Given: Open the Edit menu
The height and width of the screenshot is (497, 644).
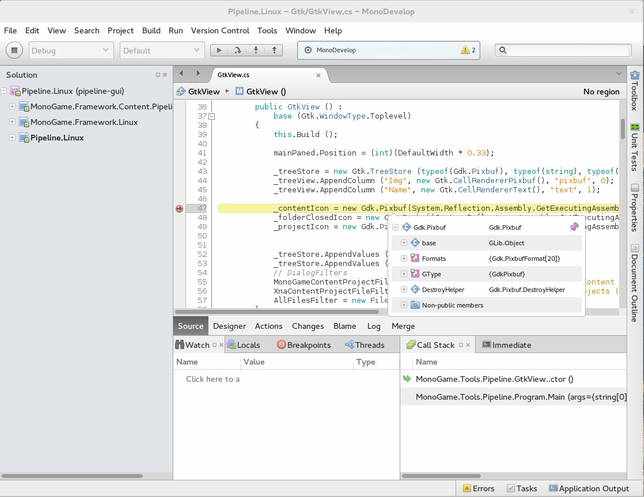Looking at the screenshot, I should (x=32, y=30).
